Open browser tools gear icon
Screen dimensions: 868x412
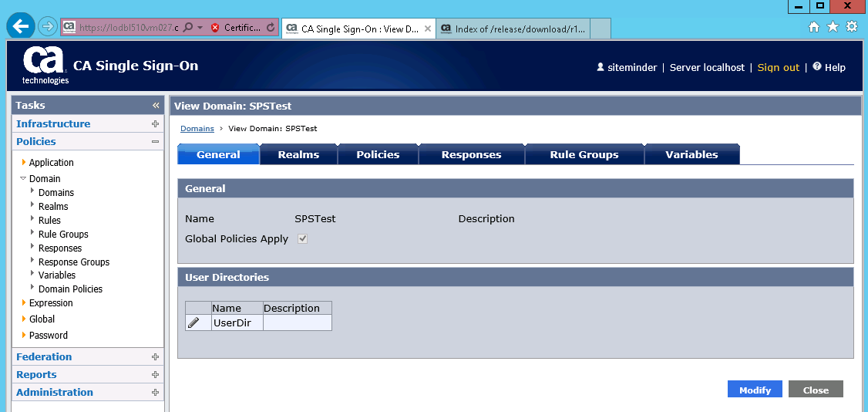pos(852,26)
